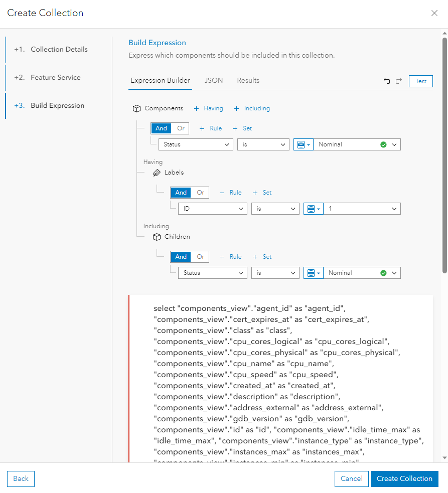The height and width of the screenshot is (493, 448).
Task: Switch the top rule group to Or
Action: coord(180,128)
